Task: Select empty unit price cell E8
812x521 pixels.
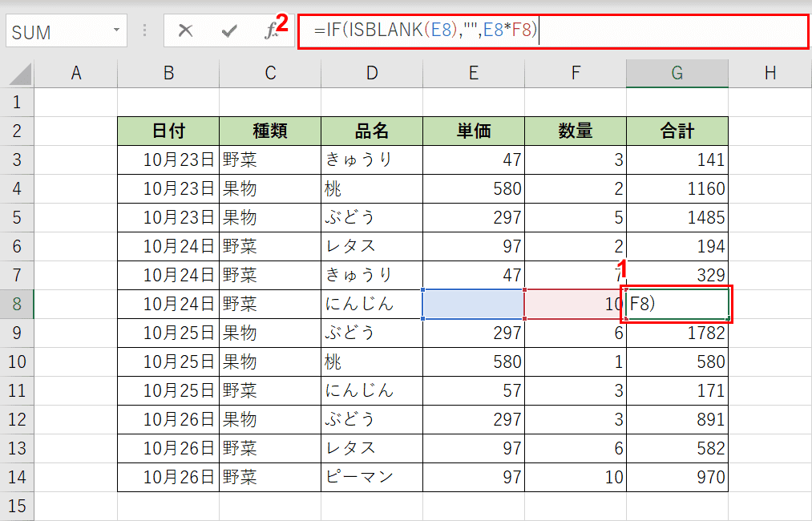Action: coord(474,304)
